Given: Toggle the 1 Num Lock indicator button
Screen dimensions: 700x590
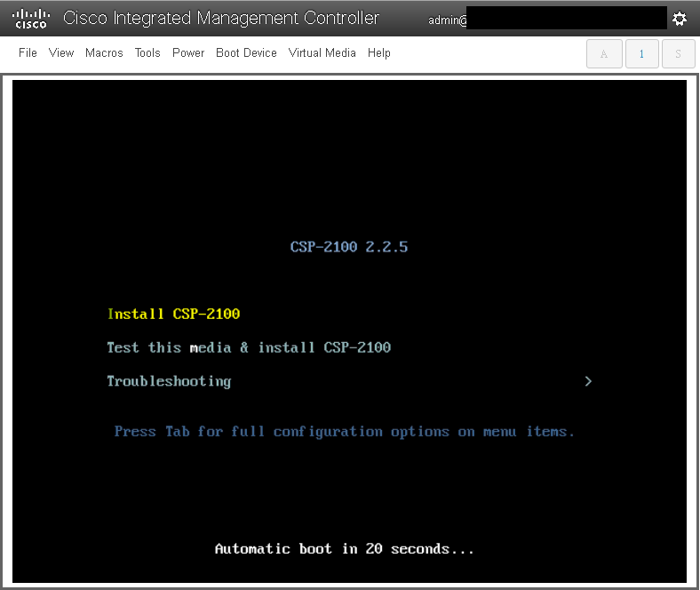Looking at the screenshot, I should click(641, 53).
